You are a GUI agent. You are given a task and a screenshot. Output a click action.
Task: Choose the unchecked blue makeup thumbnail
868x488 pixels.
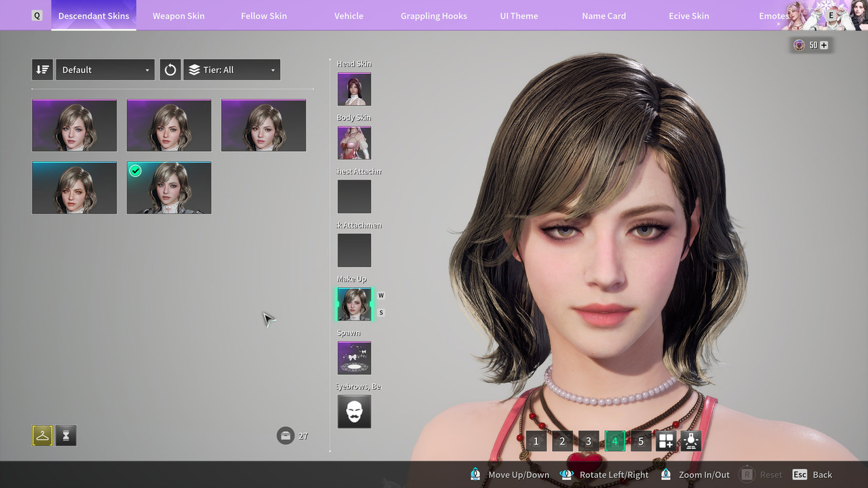74,188
